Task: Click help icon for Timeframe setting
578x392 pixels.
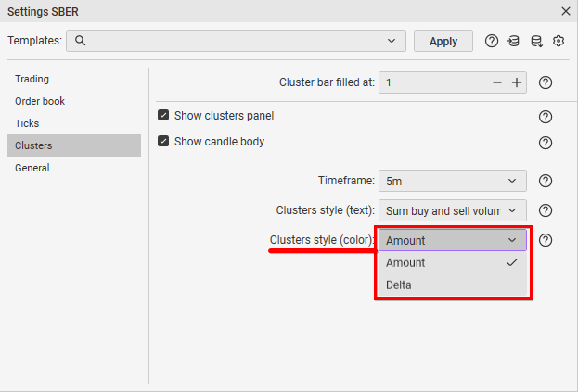Action: [x=546, y=182]
